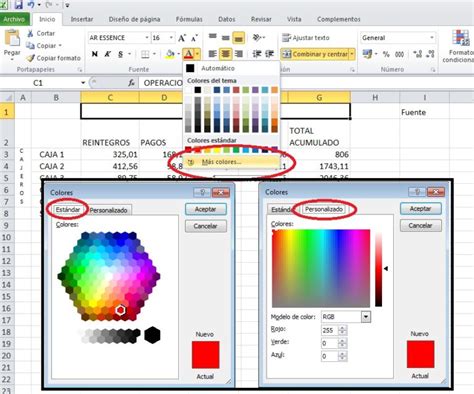
Task: Align text left
Action: tap(212, 54)
